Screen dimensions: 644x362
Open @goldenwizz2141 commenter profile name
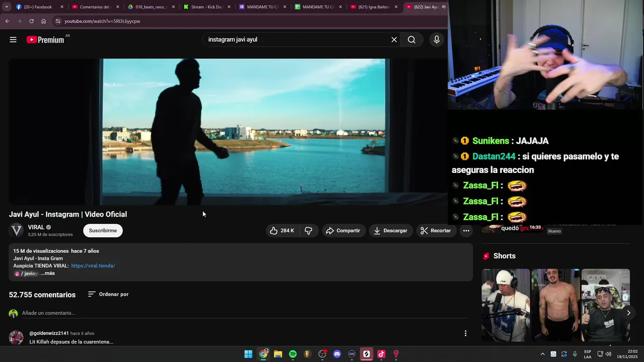click(49, 333)
